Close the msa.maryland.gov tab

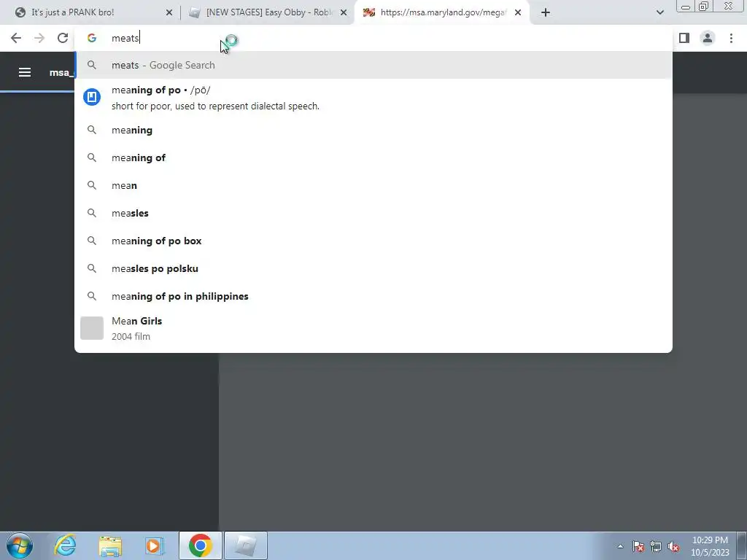click(518, 13)
